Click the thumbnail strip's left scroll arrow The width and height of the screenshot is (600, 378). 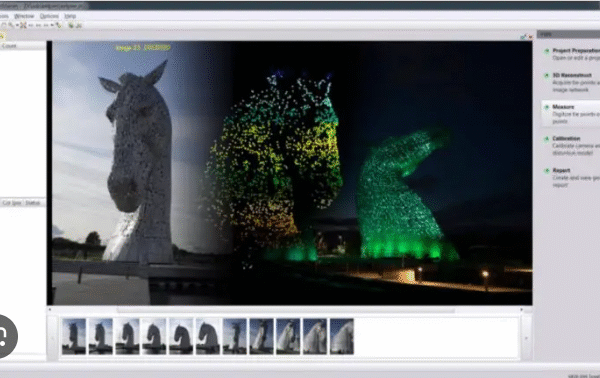pos(52,338)
